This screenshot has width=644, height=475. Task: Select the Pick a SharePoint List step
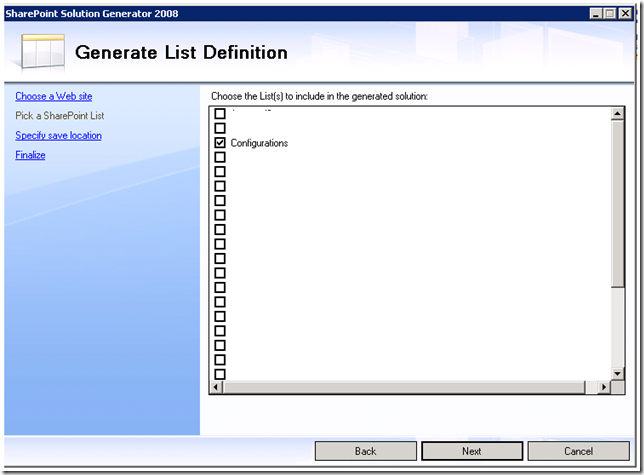pyautogui.click(x=60, y=116)
